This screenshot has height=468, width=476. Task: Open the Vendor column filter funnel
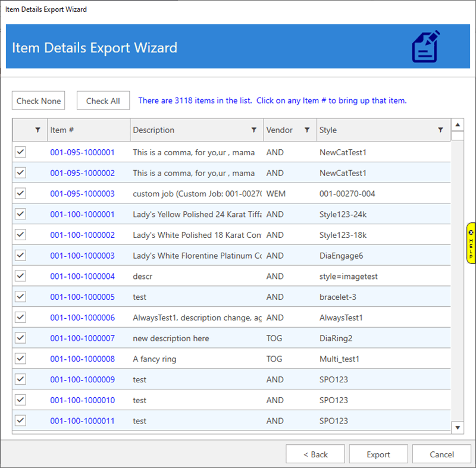(x=308, y=130)
